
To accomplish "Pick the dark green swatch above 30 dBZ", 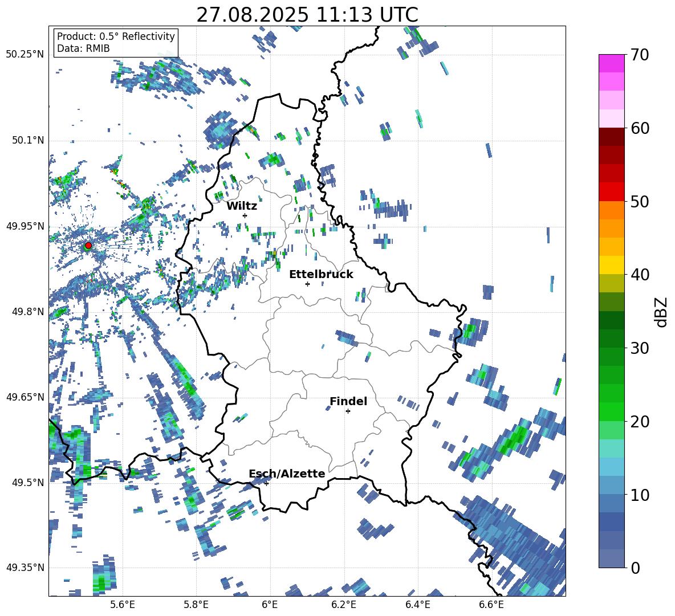I will click(x=611, y=338).
